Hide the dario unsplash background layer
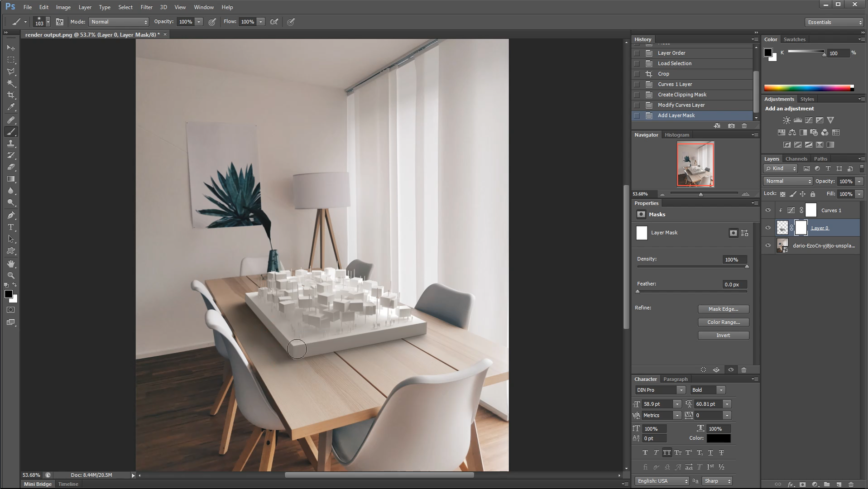Screen dimensions: 868x489 [x=768, y=245]
